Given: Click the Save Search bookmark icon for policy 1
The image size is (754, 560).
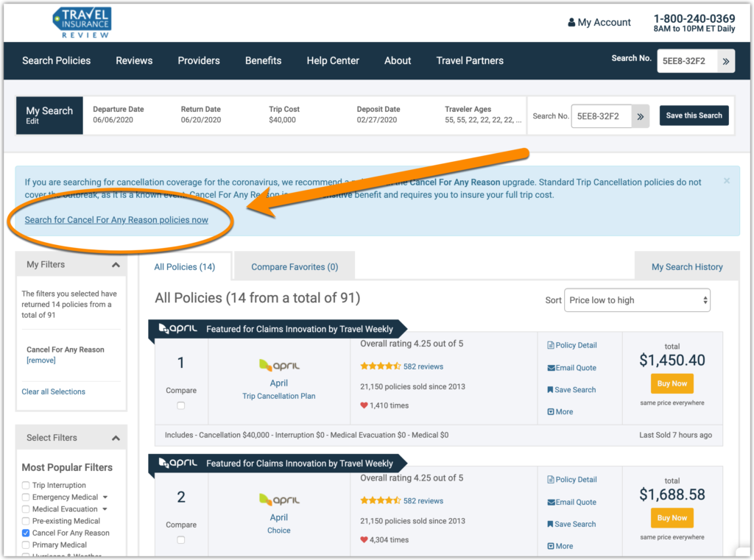Looking at the screenshot, I should tap(550, 390).
